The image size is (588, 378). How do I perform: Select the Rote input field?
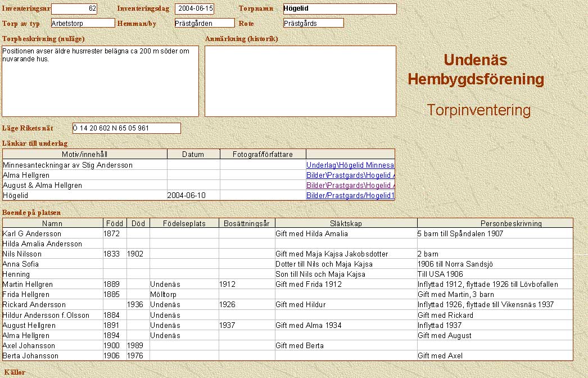point(313,23)
